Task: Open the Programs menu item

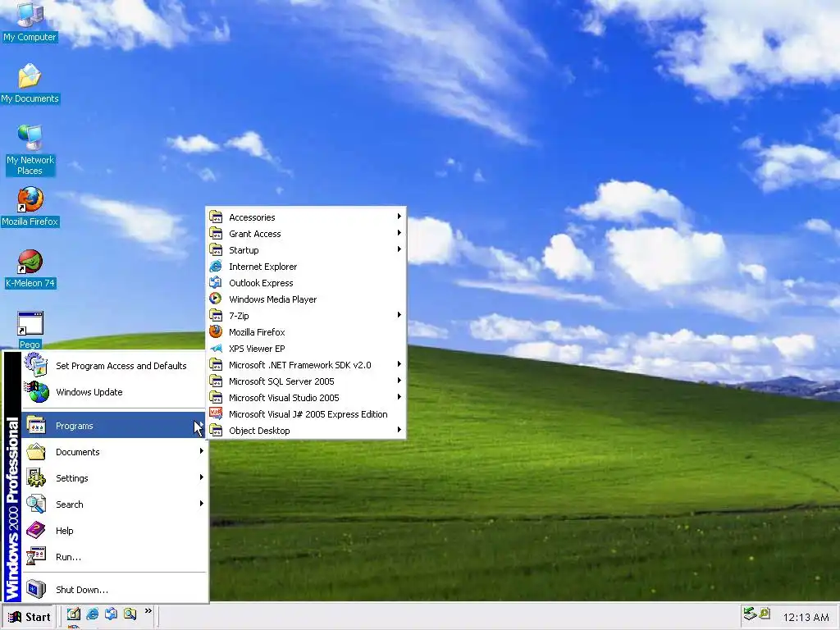Action: pyautogui.click(x=114, y=426)
